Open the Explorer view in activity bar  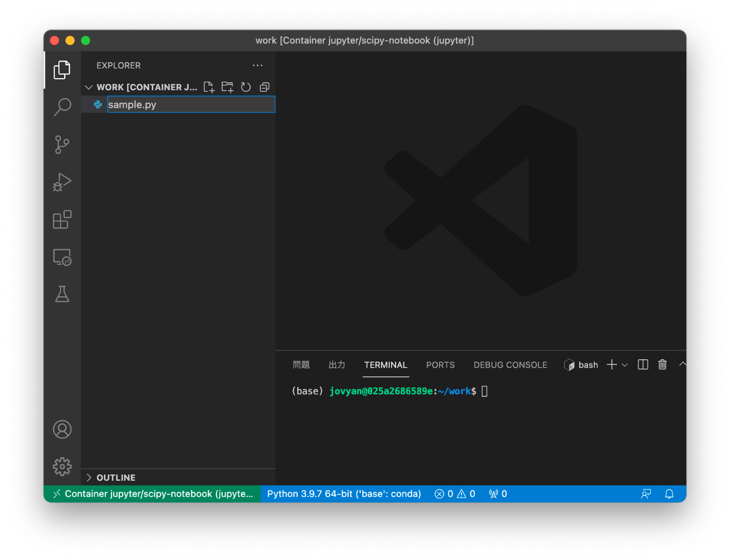click(x=62, y=70)
